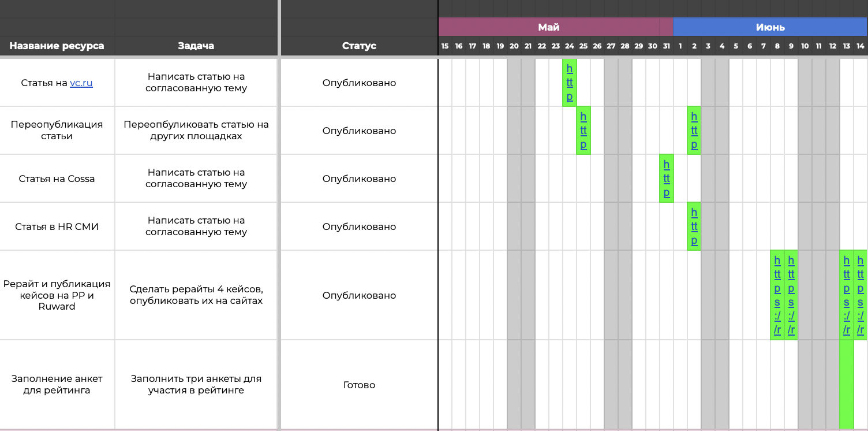The height and width of the screenshot is (431, 868).
Task: Select the Июнь month header
Action: tap(770, 27)
